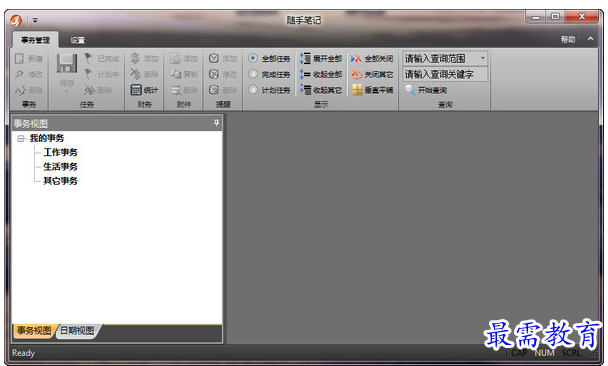Click the pin icon on 事务视图 panel
This screenshot has height=366, width=608.
(x=216, y=123)
